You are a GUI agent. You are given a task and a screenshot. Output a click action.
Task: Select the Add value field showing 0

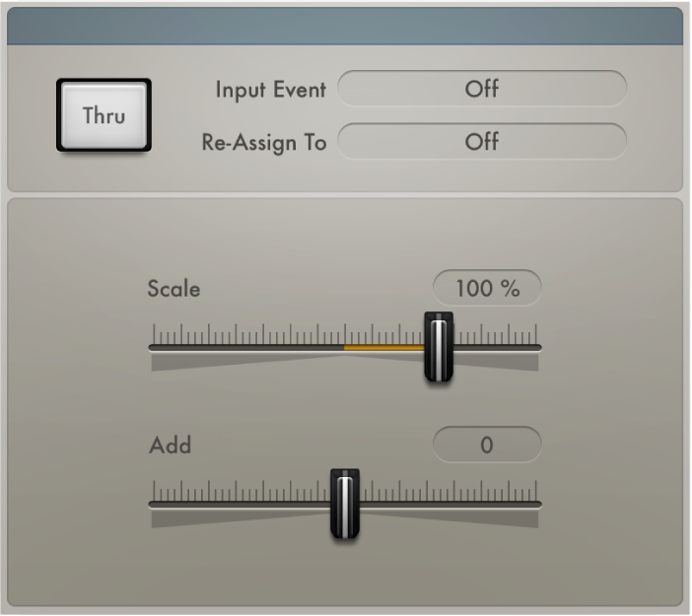coord(487,445)
